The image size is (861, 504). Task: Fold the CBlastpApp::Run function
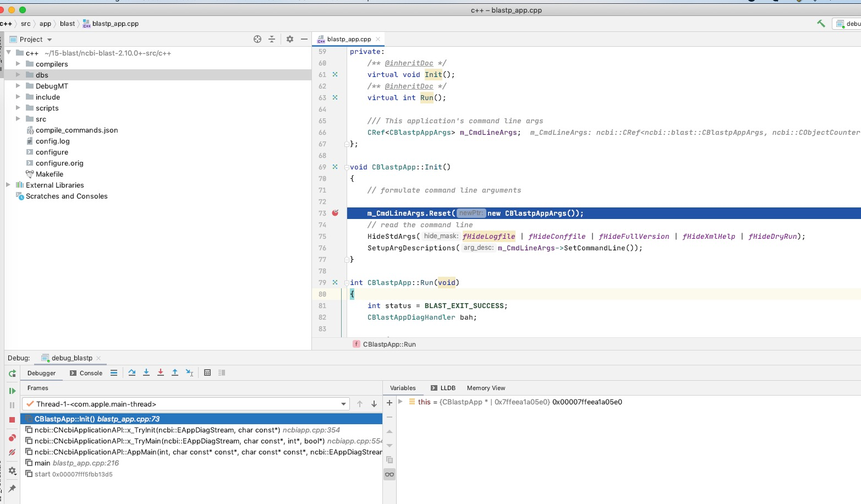(x=347, y=283)
